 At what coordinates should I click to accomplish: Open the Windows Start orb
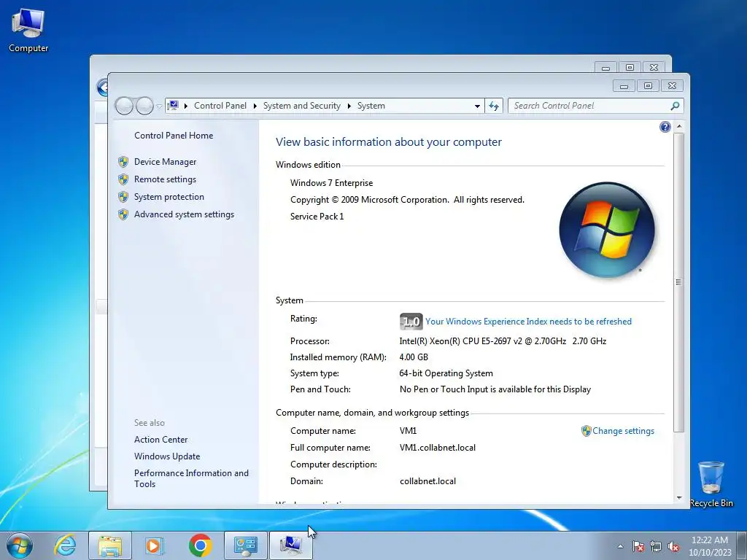pos(20,545)
